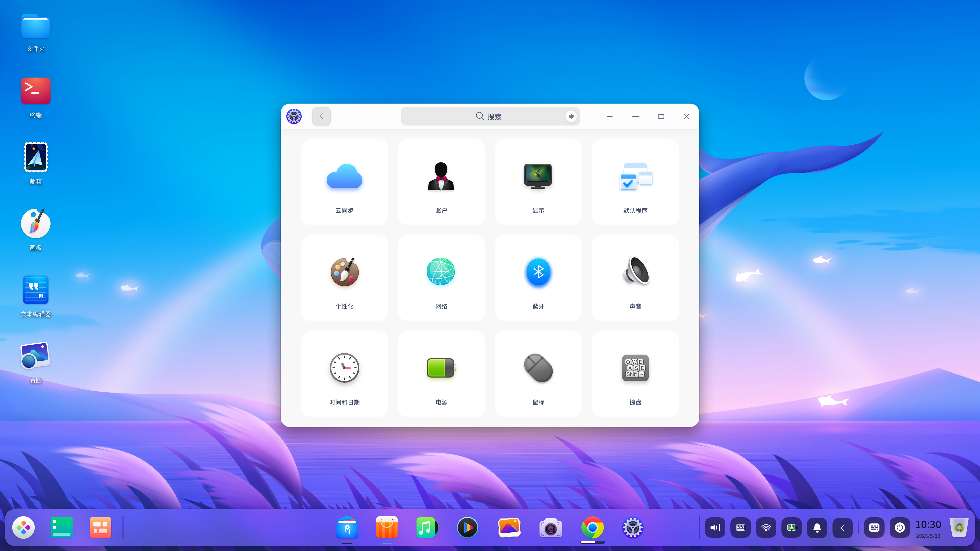
Task: Open the 个性化 personalization settings
Action: click(x=344, y=278)
